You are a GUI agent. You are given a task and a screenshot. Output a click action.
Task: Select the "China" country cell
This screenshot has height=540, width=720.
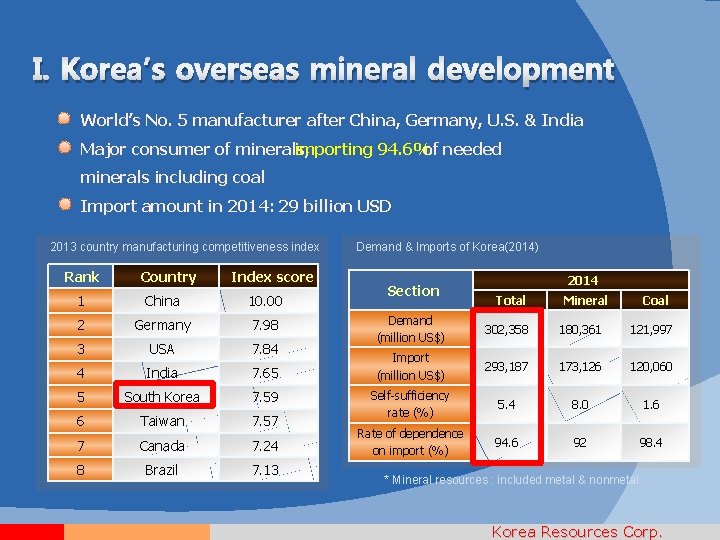click(166, 301)
